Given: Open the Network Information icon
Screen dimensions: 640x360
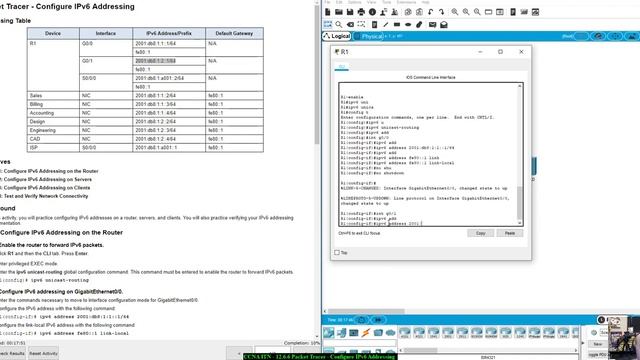Looking at the screenshot, I should 372,12.
